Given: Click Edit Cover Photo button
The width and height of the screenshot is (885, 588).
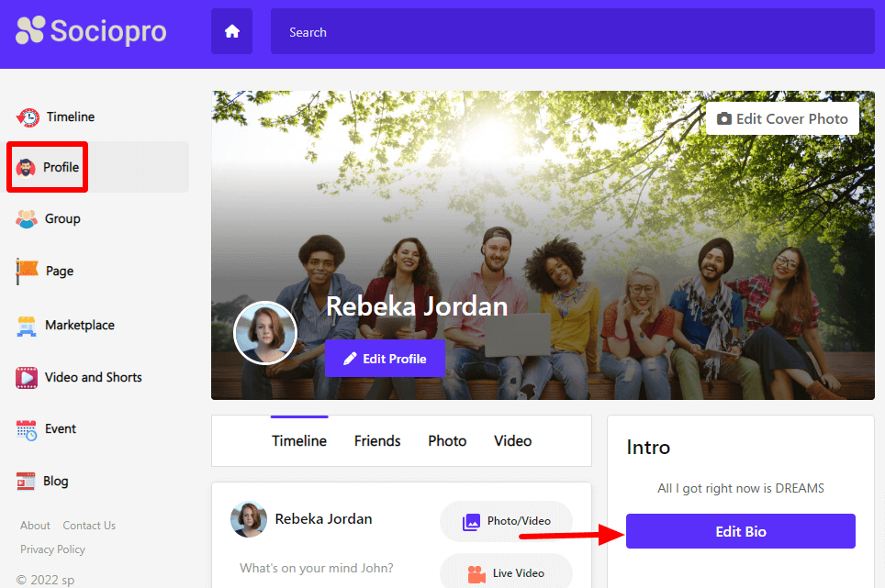Looking at the screenshot, I should tap(782, 119).
